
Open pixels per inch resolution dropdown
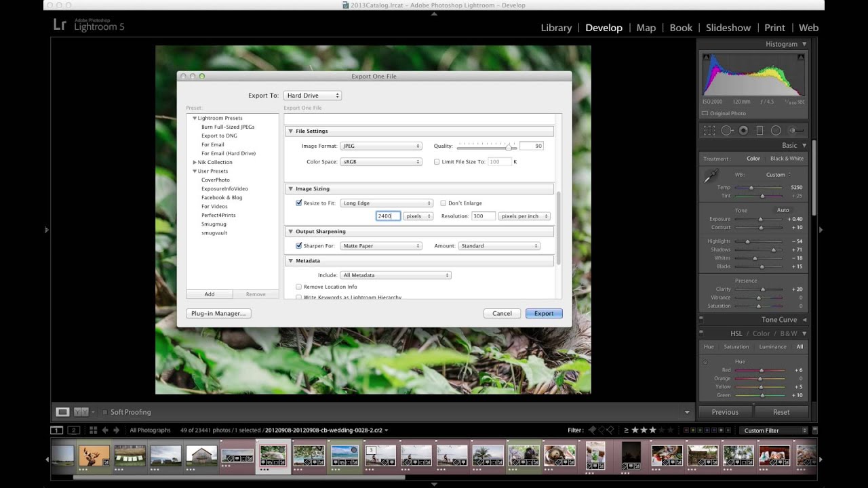(x=524, y=216)
